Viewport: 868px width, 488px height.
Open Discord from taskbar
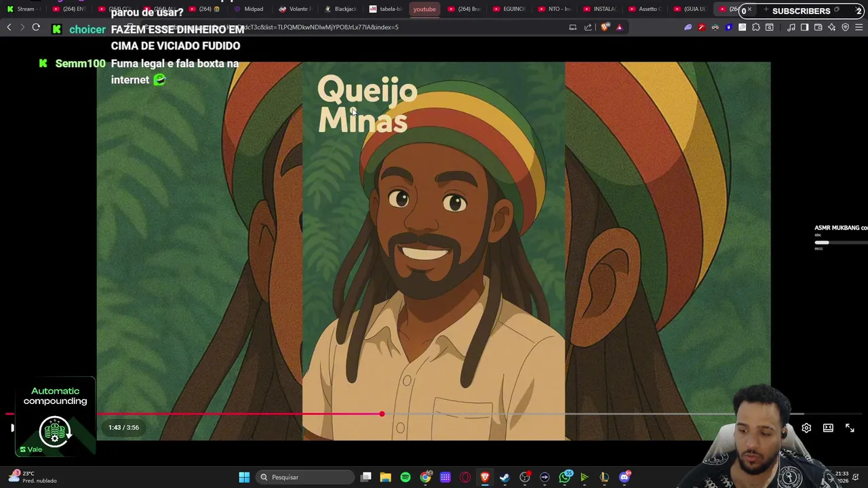pyautogui.click(x=625, y=477)
